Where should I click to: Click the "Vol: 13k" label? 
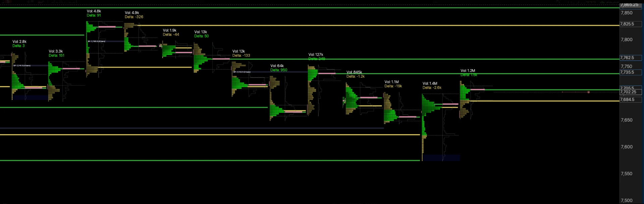coord(201,32)
